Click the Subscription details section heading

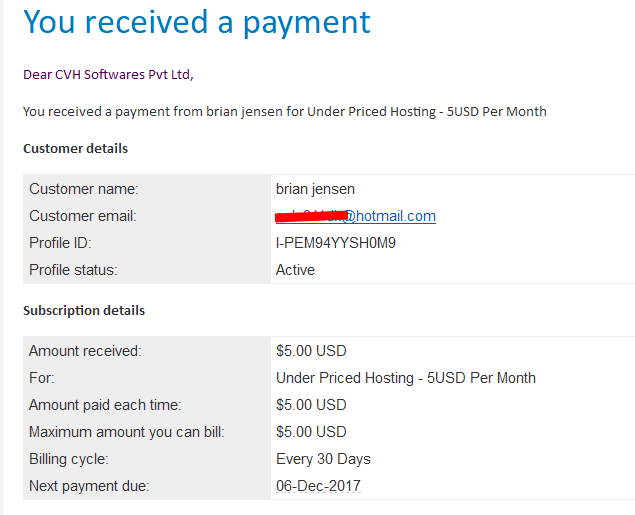(x=84, y=311)
